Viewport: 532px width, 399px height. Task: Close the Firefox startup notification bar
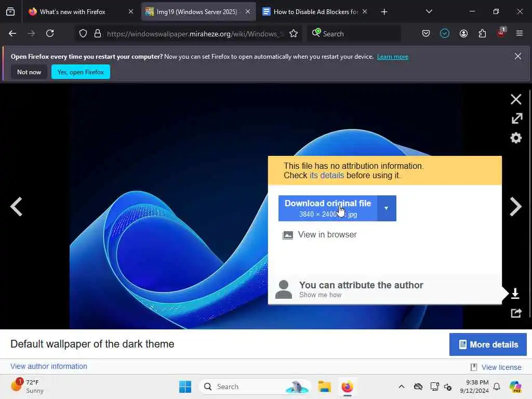click(x=518, y=56)
